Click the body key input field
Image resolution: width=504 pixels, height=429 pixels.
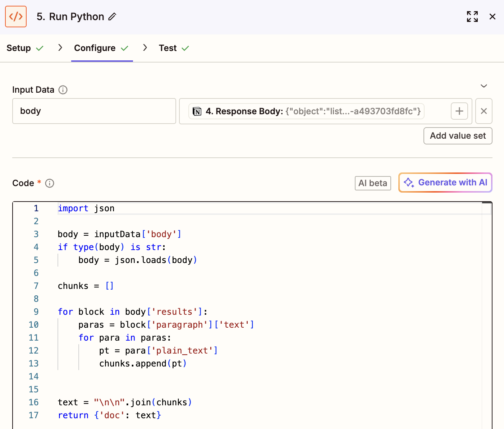coord(94,111)
